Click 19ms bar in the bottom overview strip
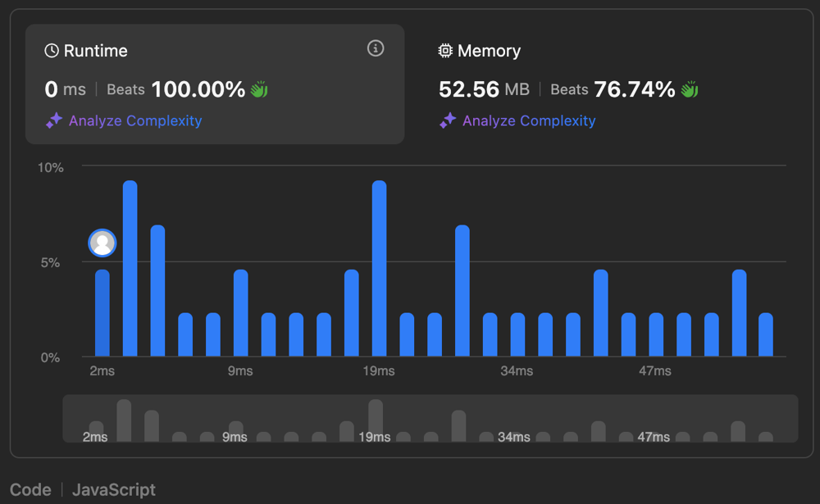This screenshot has height=504, width=820. point(376,418)
